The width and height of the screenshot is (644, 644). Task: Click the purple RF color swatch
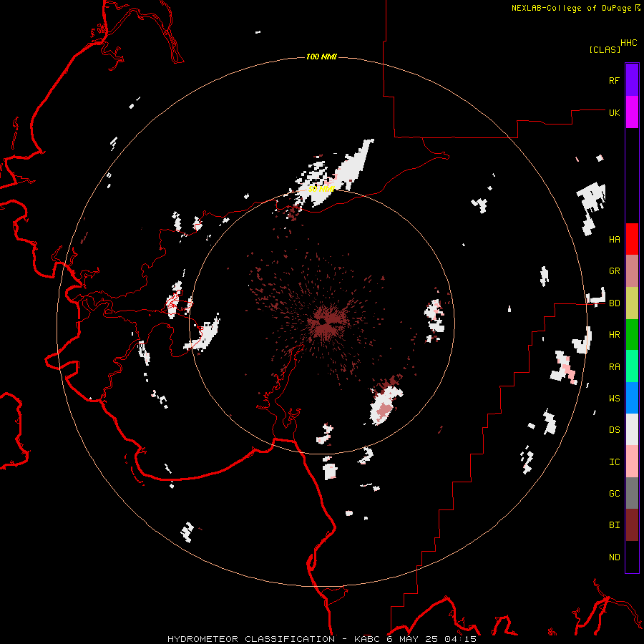click(x=632, y=79)
